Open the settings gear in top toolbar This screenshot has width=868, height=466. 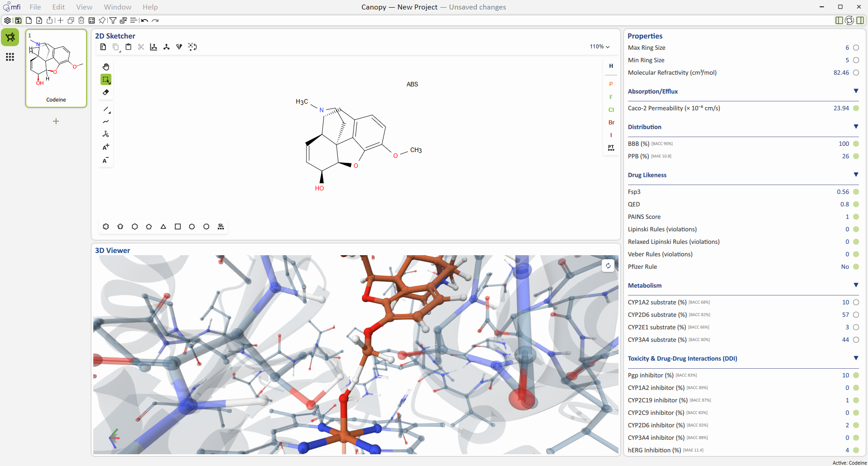click(x=7, y=20)
